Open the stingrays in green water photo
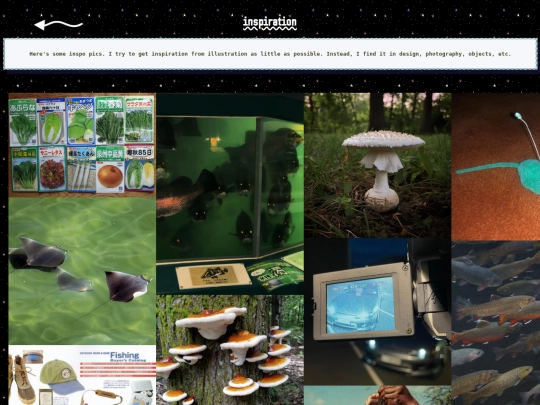Viewport: 540px width, 405px height. click(82, 271)
